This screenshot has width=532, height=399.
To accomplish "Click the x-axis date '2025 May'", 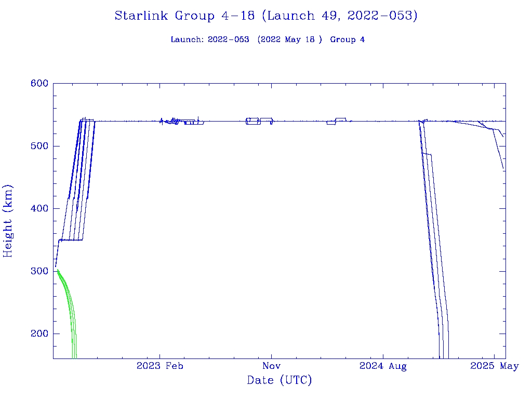I will (x=495, y=366).
